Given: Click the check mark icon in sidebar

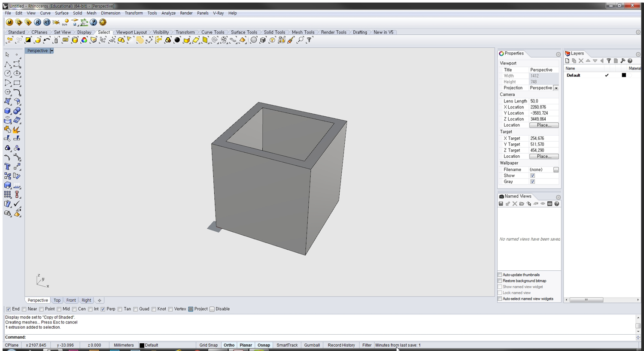Looking at the screenshot, I should click(x=17, y=204).
